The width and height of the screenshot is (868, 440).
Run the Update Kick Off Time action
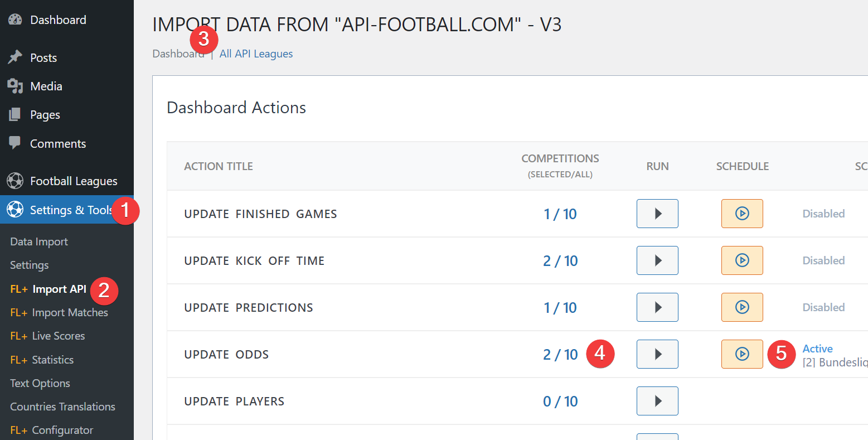[x=657, y=260]
